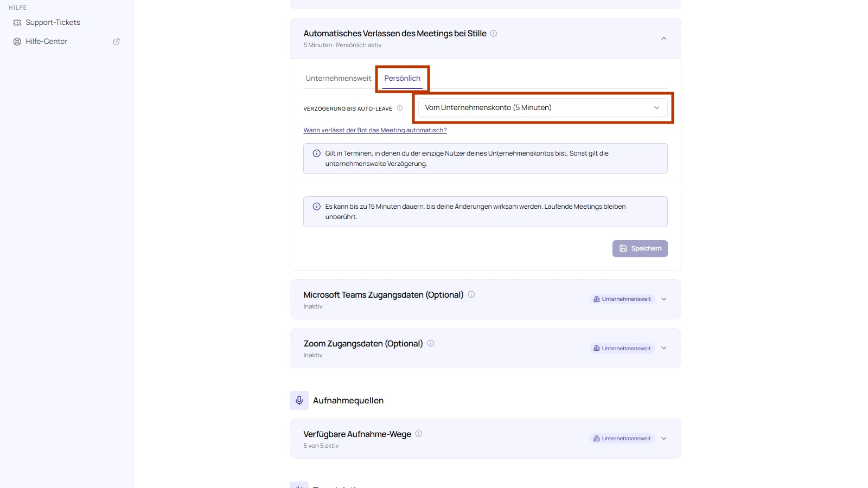Expand the Verfügbare Aufnahme-Wege section
Image resolution: width=868 pixels, height=488 pixels.
click(x=663, y=439)
